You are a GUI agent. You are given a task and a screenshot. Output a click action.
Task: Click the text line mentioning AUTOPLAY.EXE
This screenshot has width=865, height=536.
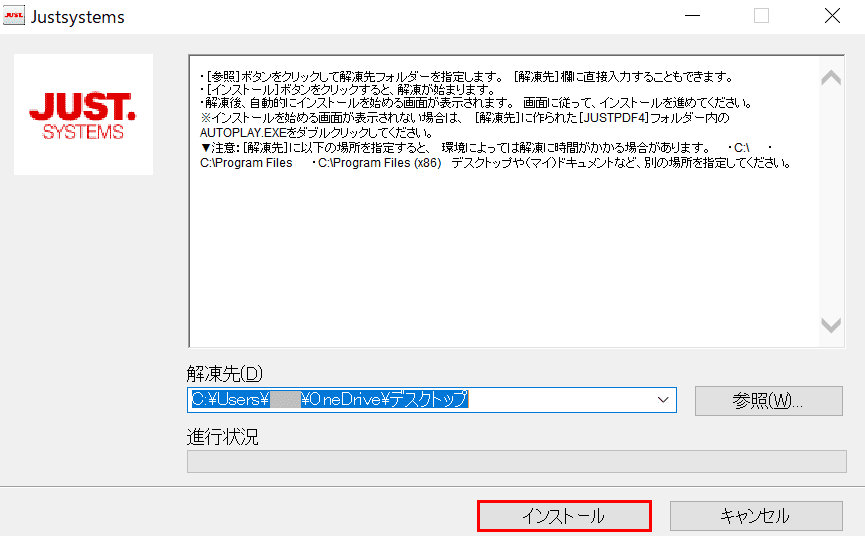pos(316,133)
